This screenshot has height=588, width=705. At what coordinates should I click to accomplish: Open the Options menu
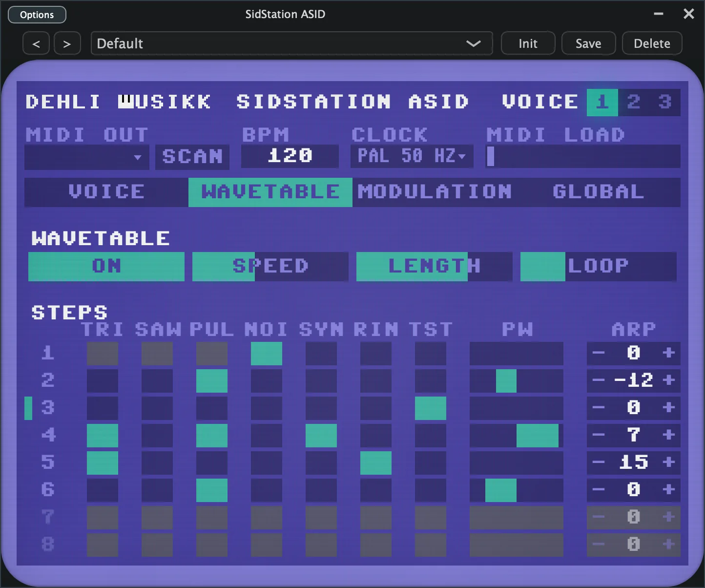[x=37, y=15]
